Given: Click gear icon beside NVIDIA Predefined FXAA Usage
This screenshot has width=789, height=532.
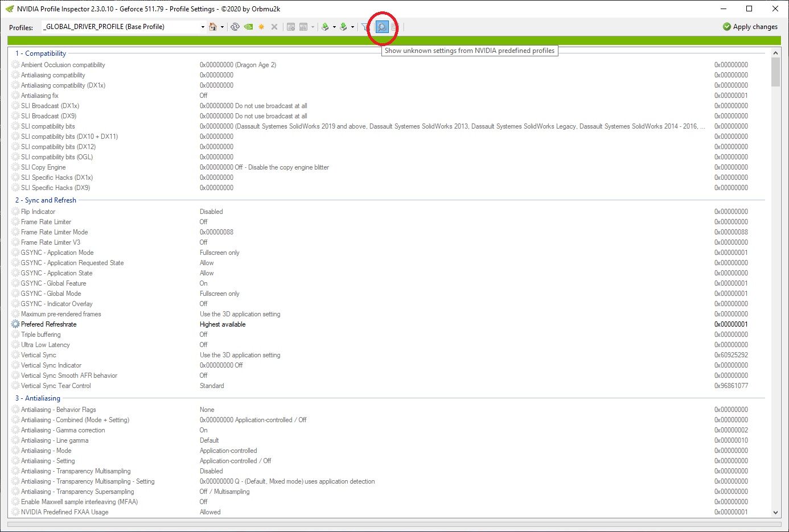Looking at the screenshot, I should pos(15,512).
